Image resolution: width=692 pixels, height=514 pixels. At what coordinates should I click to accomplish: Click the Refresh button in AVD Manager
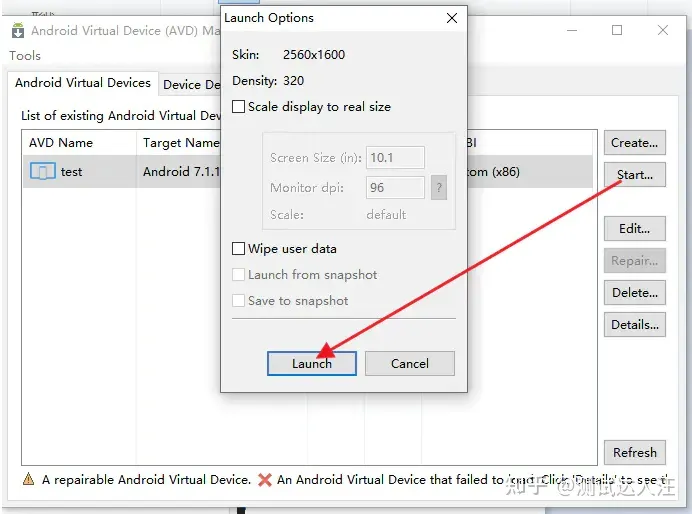635,453
